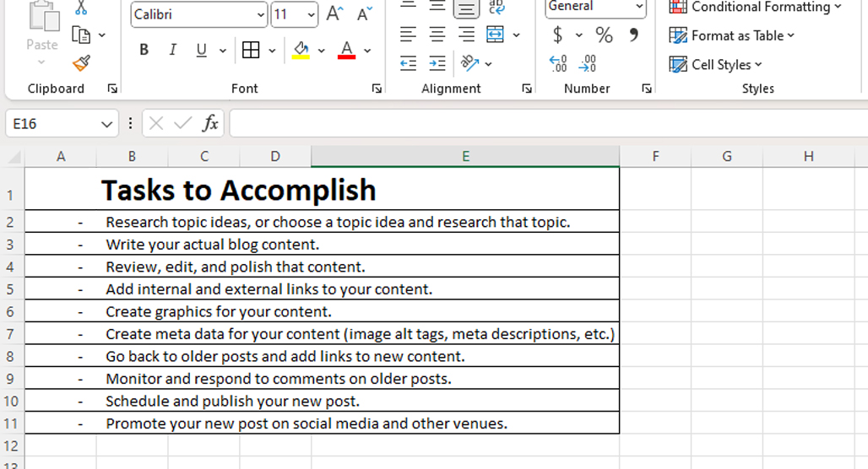Image resolution: width=868 pixels, height=469 pixels.
Task: Toggle Bold formatting
Action: click(144, 50)
